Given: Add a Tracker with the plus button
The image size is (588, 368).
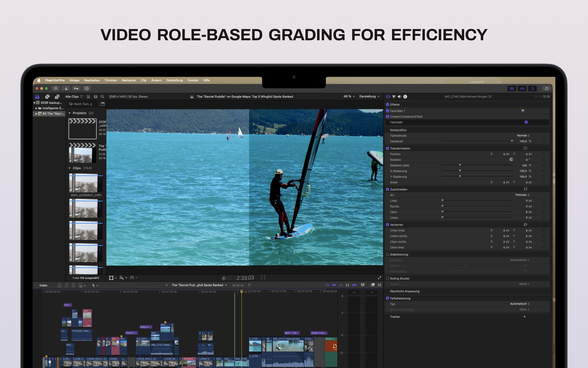Looking at the screenshot, I should coord(525,316).
